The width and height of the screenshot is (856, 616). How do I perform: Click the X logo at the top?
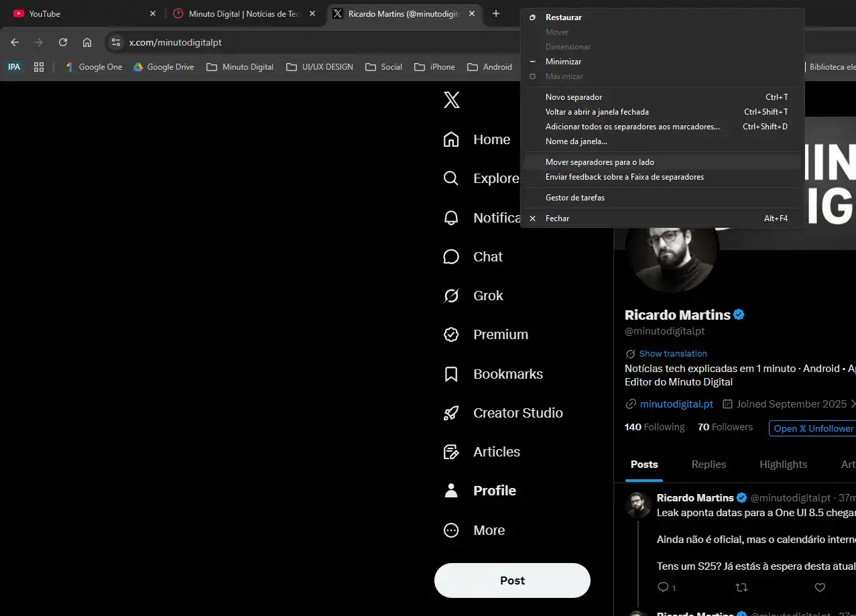pos(450,100)
